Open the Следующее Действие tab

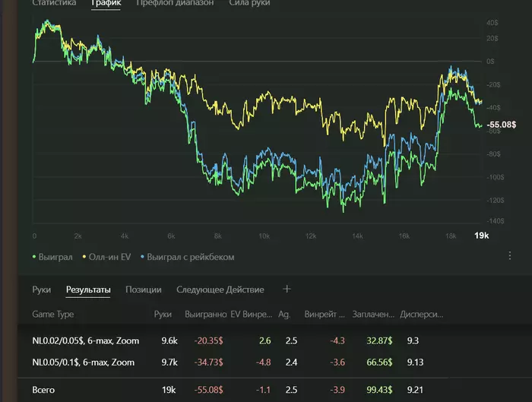click(220, 290)
